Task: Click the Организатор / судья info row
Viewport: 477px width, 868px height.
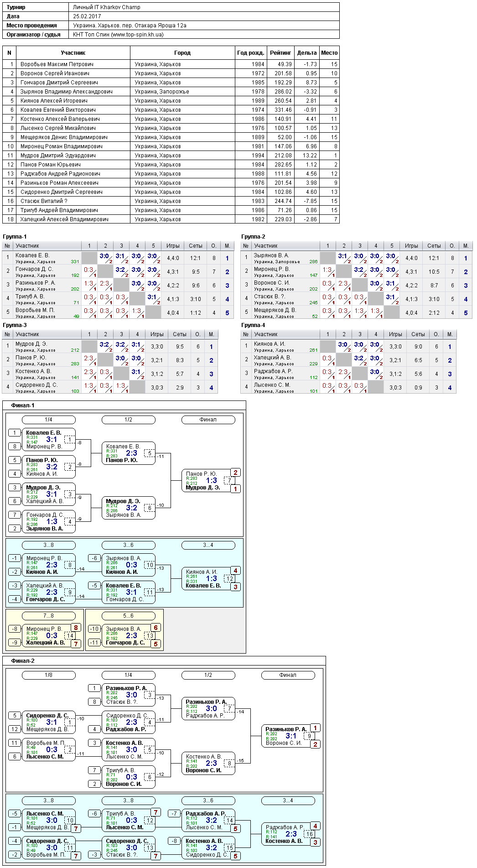Action: (x=171, y=35)
